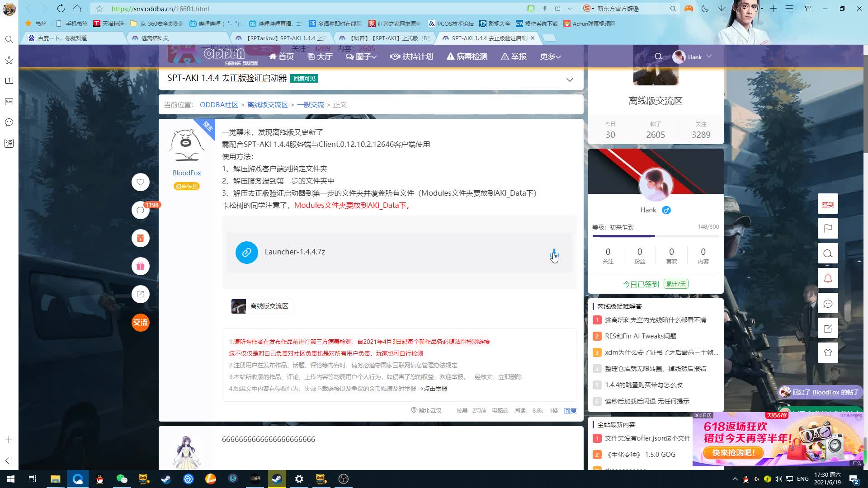This screenshot has height=488, width=868.
Task: Open comments bubble showing 1198
Action: coord(140,210)
